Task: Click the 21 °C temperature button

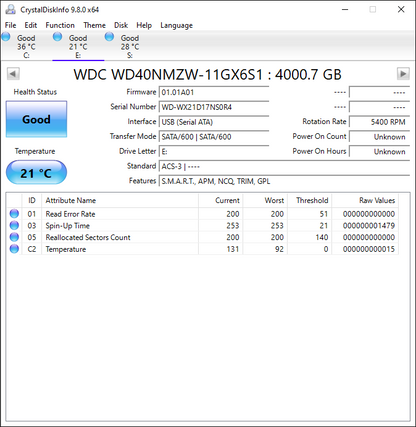Action: (x=36, y=172)
